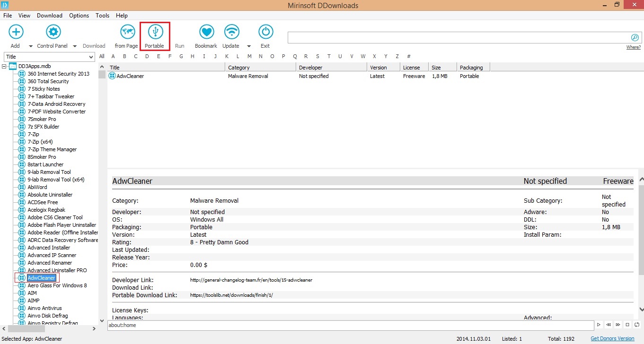Viewport: 644px width, 344px height.
Task: Click the browser go/play button
Action: pyautogui.click(x=599, y=325)
